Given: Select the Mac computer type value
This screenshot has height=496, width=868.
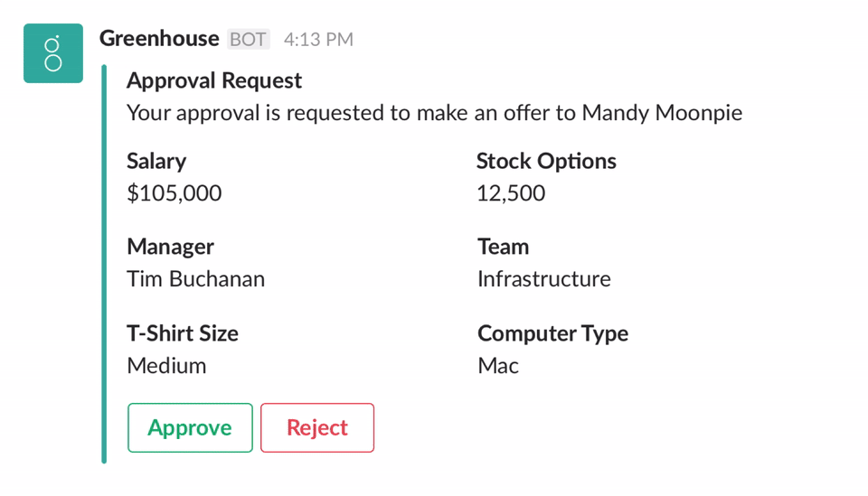Looking at the screenshot, I should point(498,366).
